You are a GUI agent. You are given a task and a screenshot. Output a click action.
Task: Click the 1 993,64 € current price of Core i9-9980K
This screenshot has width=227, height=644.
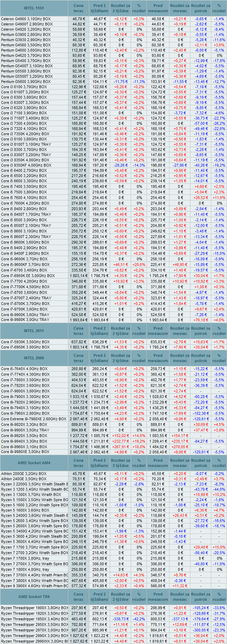point(78,320)
